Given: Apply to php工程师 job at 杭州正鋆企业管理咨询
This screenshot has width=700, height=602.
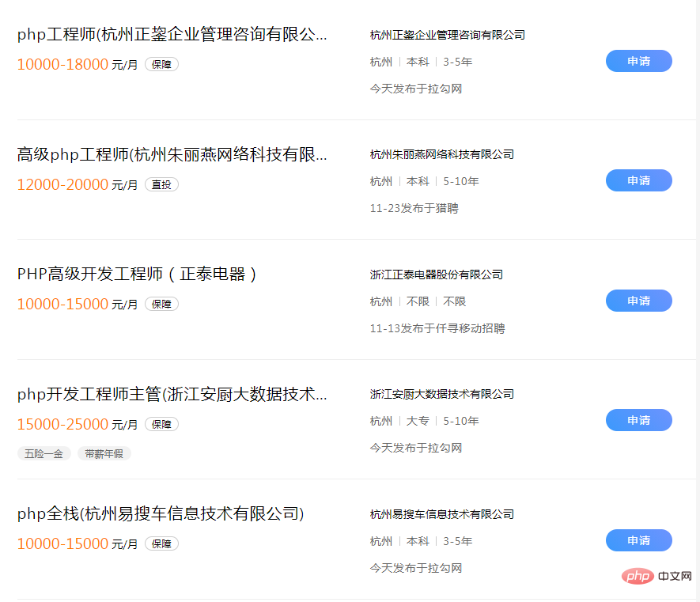Looking at the screenshot, I should 638,61.
